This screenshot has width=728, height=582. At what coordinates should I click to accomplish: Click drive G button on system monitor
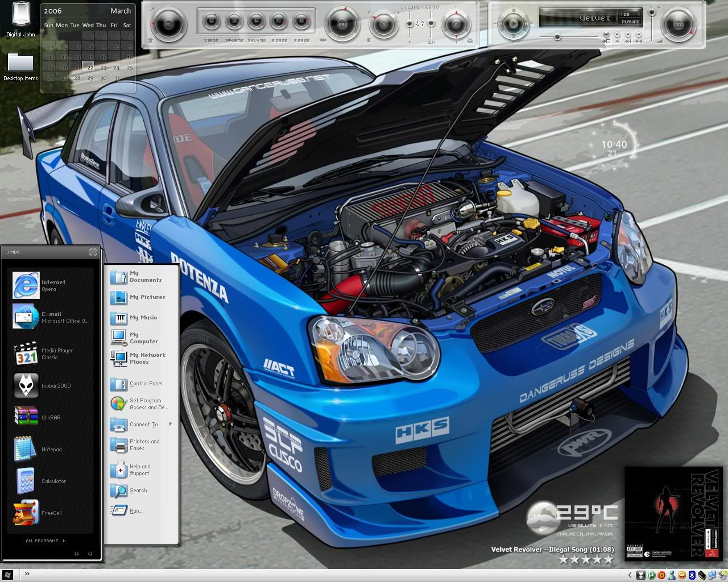[301, 22]
